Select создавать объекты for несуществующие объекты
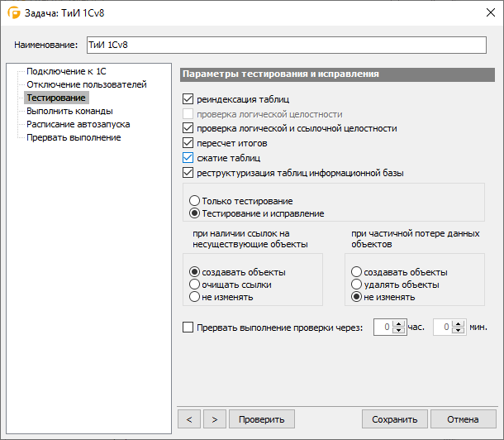 pos(194,272)
